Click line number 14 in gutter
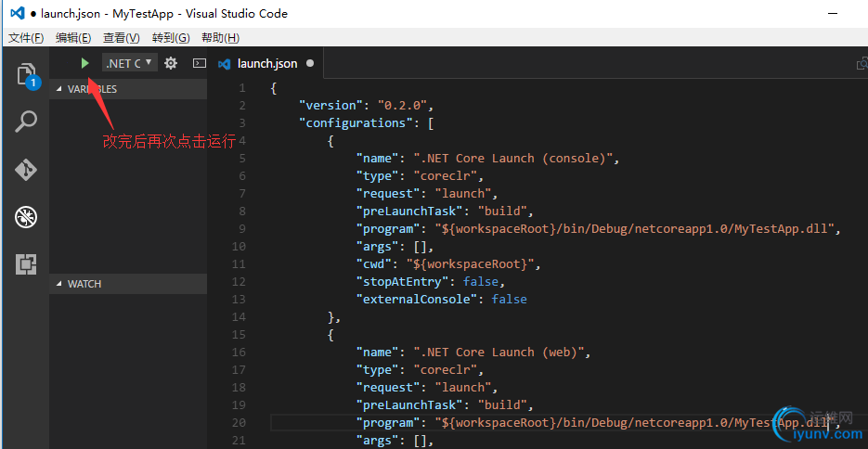Image resolution: width=868 pixels, height=449 pixels. tap(238, 317)
